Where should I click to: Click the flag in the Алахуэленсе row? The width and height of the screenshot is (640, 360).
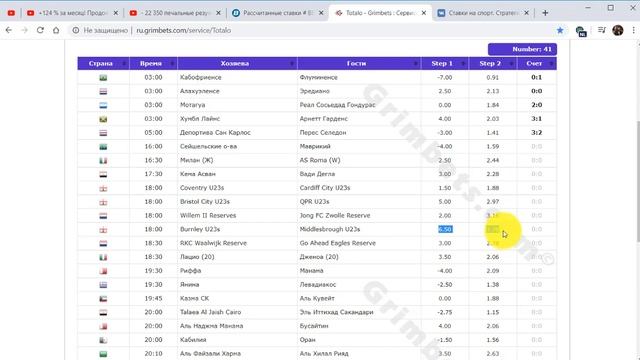103,91
